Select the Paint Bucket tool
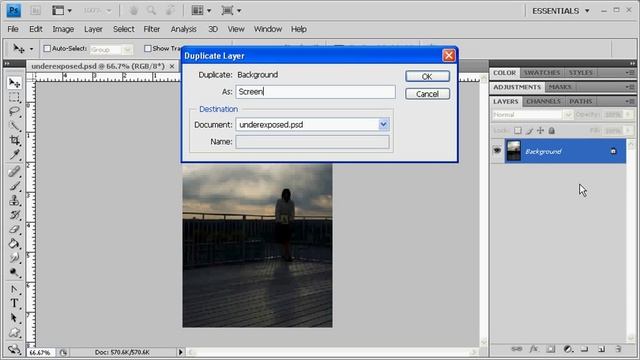 pyautogui.click(x=14, y=244)
